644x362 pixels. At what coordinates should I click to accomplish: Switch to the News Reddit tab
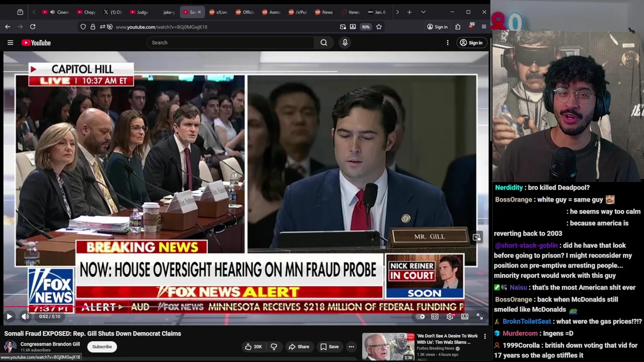tap(324, 12)
